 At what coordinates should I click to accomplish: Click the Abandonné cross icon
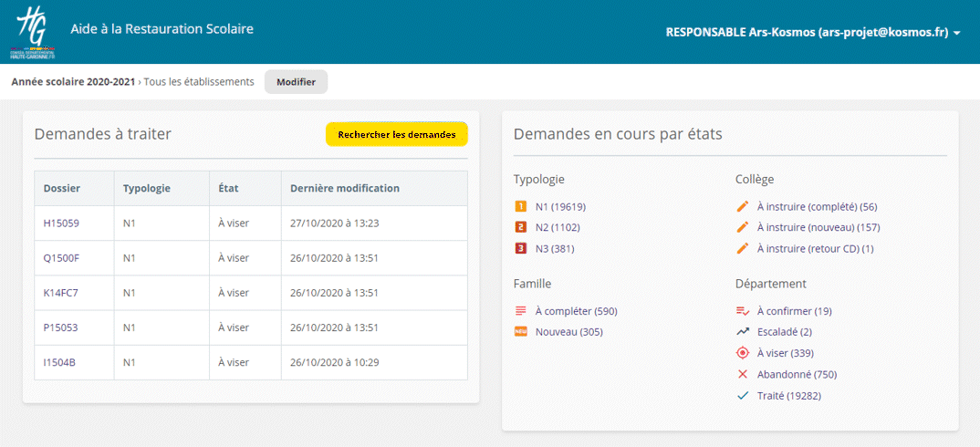pyautogui.click(x=743, y=374)
